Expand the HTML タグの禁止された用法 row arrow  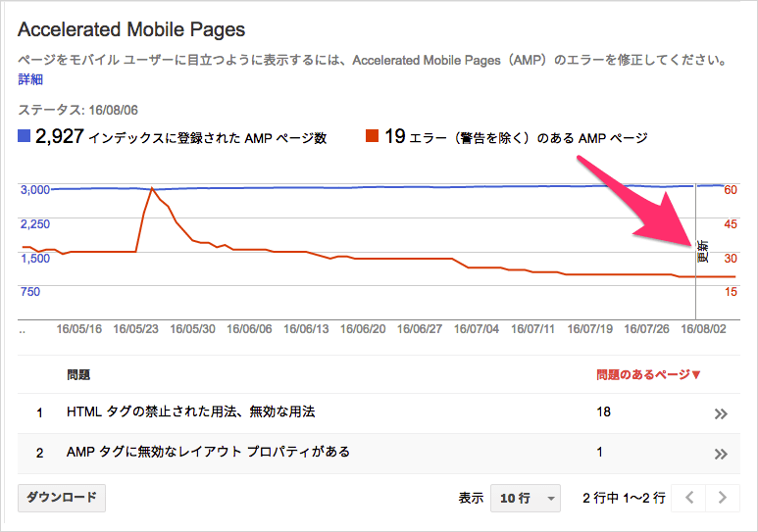[721, 413]
